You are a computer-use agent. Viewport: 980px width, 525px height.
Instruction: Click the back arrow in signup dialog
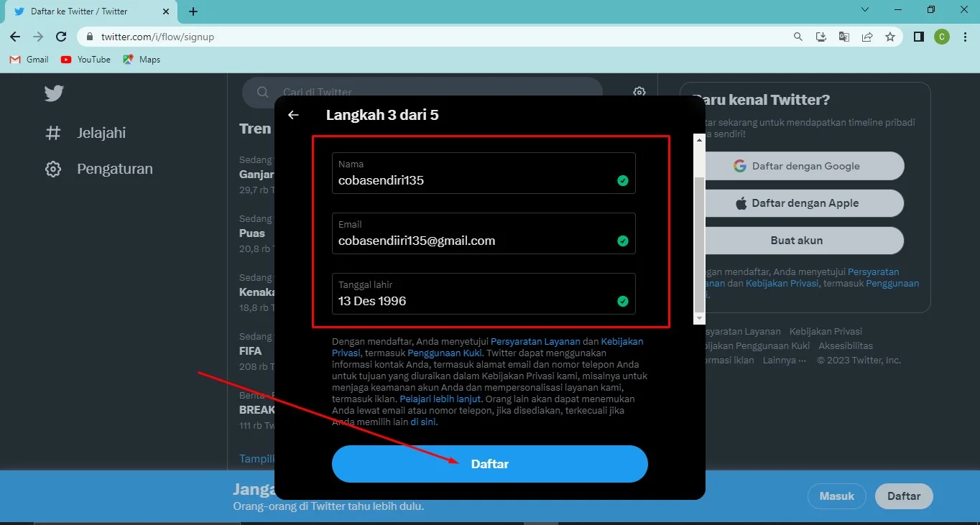(x=293, y=115)
